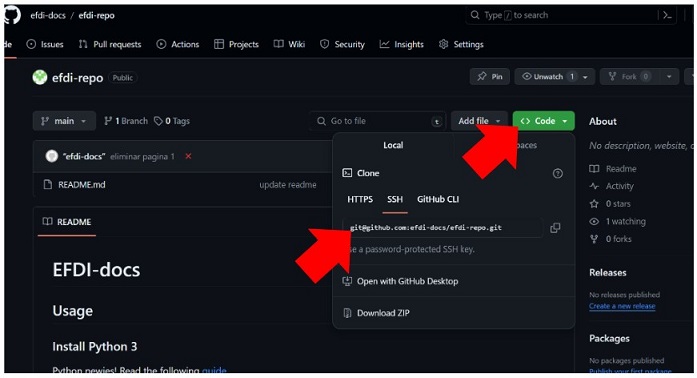Image resolution: width=697 pixels, height=378 pixels.
Task: Copy the SSH clone URL
Action: (x=555, y=228)
